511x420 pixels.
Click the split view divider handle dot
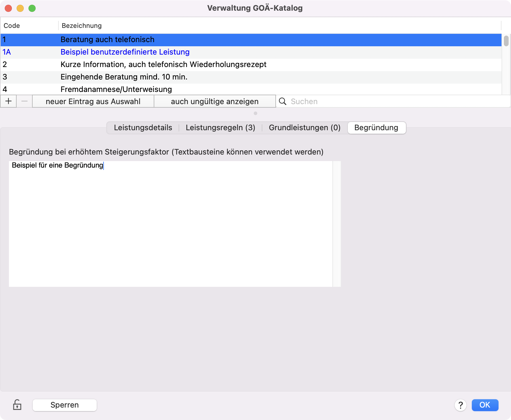tap(255, 113)
